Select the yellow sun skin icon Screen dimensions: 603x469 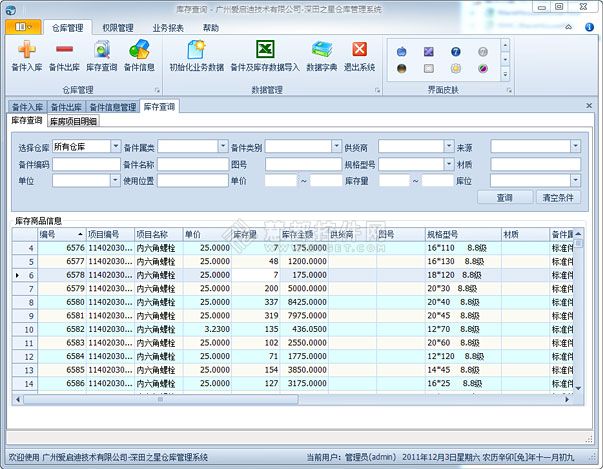click(x=456, y=68)
